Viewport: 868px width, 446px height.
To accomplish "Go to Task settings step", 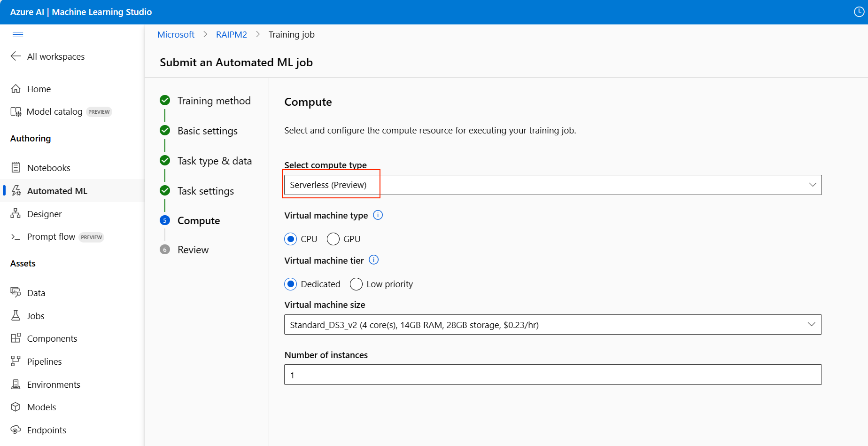I will pos(205,191).
